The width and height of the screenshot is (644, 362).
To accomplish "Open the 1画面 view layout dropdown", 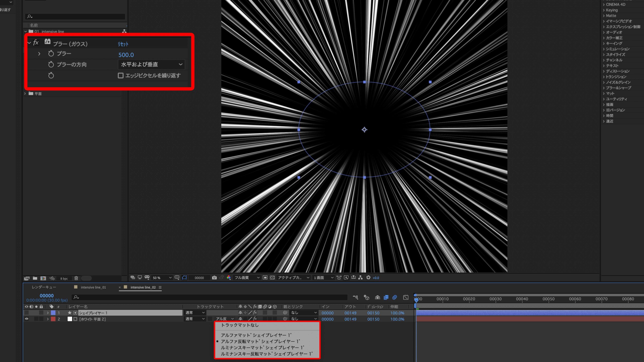I will pos(324,278).
